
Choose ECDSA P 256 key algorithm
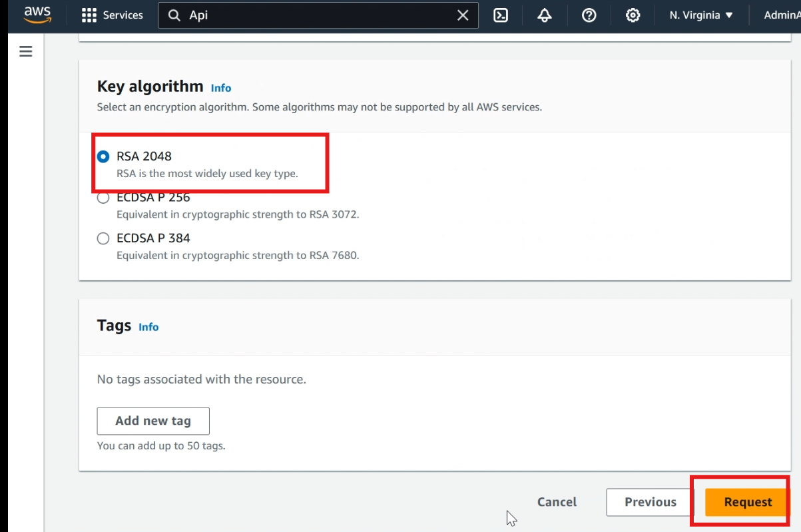[x=103, y=198]
